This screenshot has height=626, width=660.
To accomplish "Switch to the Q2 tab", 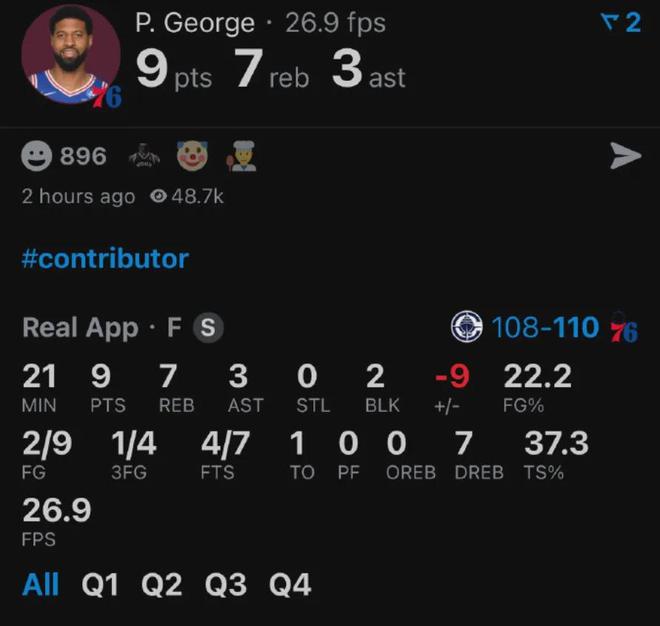I will (x=163, y=584).
